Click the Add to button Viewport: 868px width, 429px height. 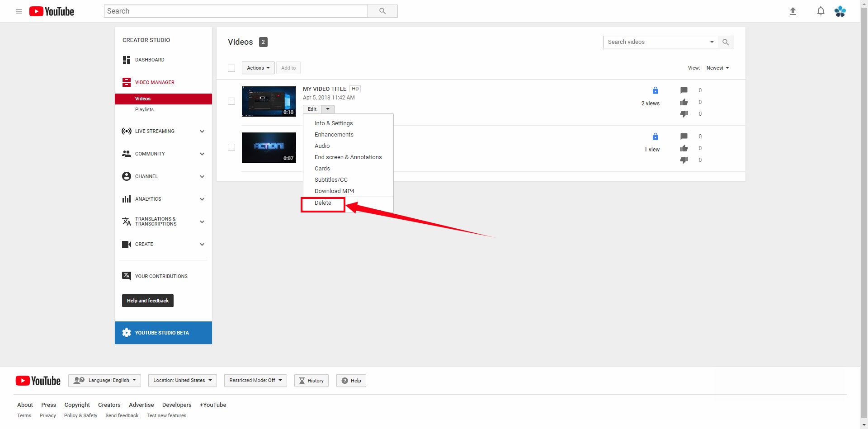coord(288,68)
